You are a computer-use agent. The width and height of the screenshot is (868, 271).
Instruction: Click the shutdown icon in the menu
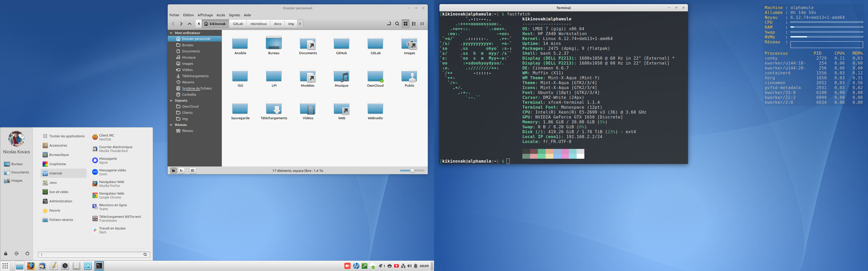27,253
